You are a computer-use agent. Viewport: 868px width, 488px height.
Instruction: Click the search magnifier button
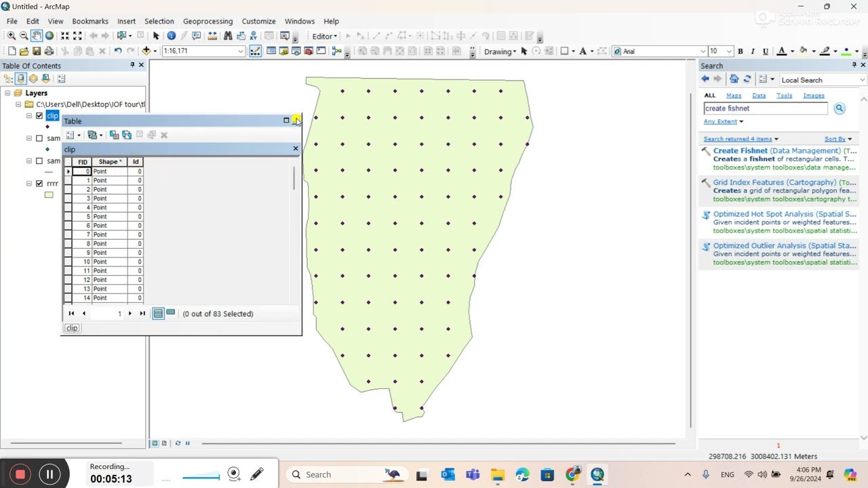tap(840, 108)
